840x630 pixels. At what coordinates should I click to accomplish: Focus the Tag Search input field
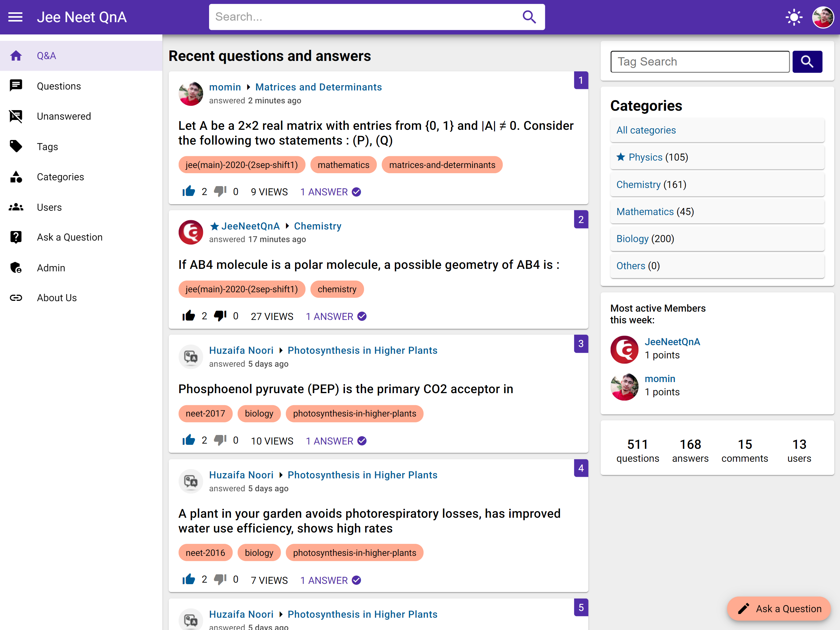[x=699, y=62]
